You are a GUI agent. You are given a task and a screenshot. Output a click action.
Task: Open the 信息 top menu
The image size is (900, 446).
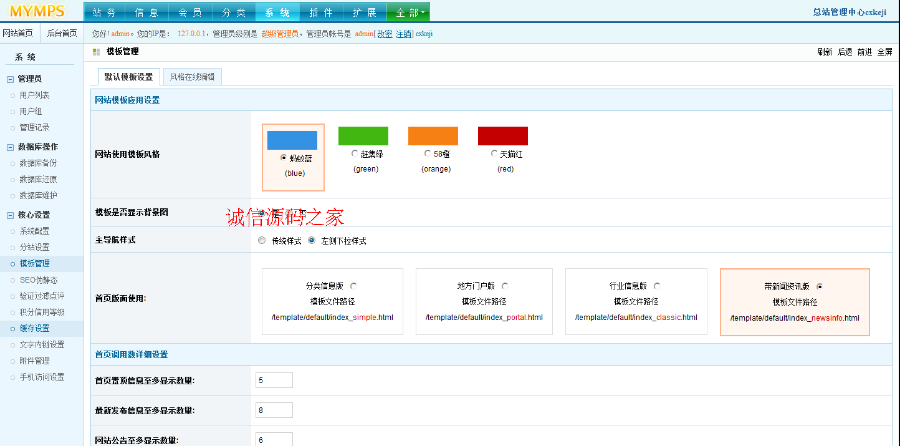point(146,12)
